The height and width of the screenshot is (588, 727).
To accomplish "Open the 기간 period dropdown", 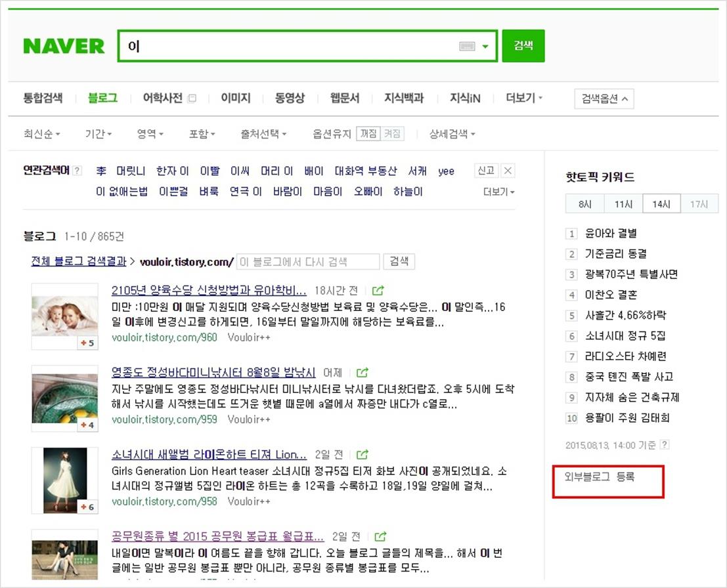I will (99, 134).
